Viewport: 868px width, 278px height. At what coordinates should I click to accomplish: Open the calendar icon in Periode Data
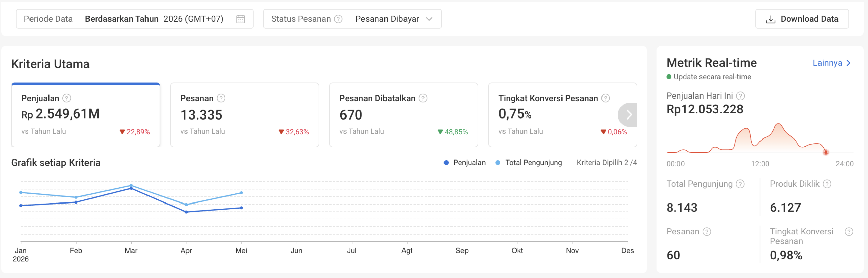241,19
